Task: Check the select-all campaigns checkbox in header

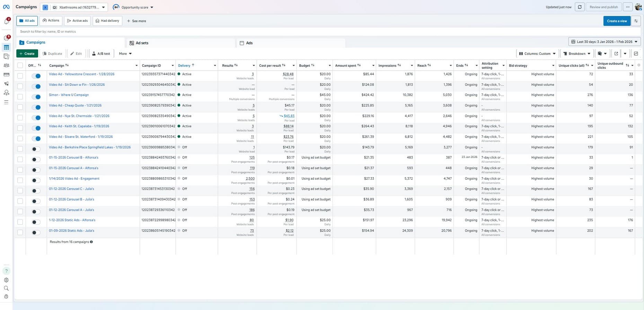Action: (x=20, y=65)
